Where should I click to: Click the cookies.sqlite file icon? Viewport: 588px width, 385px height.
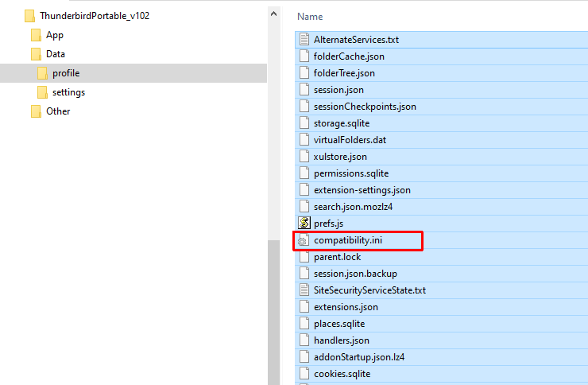pos(304,373)
